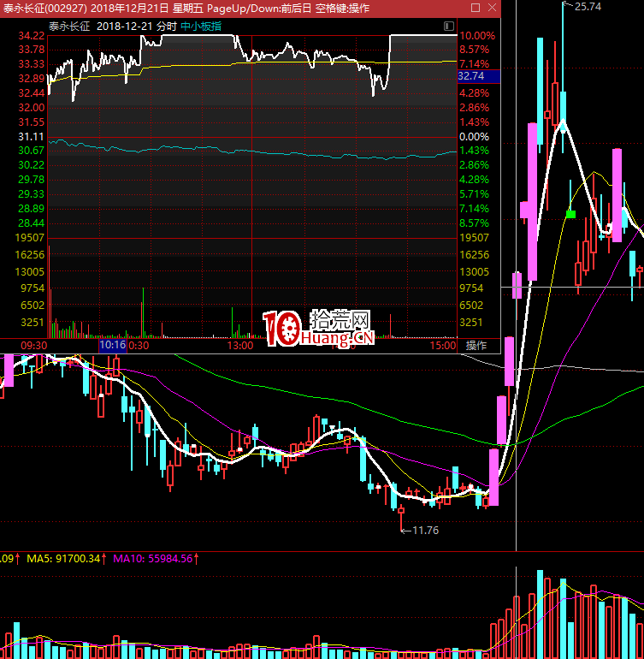Click the 15:00 time axis label
The image size is (644, 659).
pos(443,346)
